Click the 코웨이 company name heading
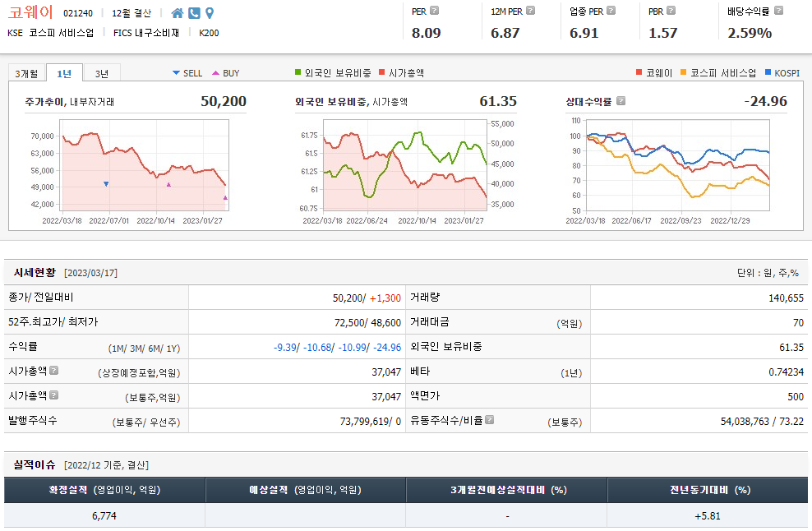 (30, 12)
